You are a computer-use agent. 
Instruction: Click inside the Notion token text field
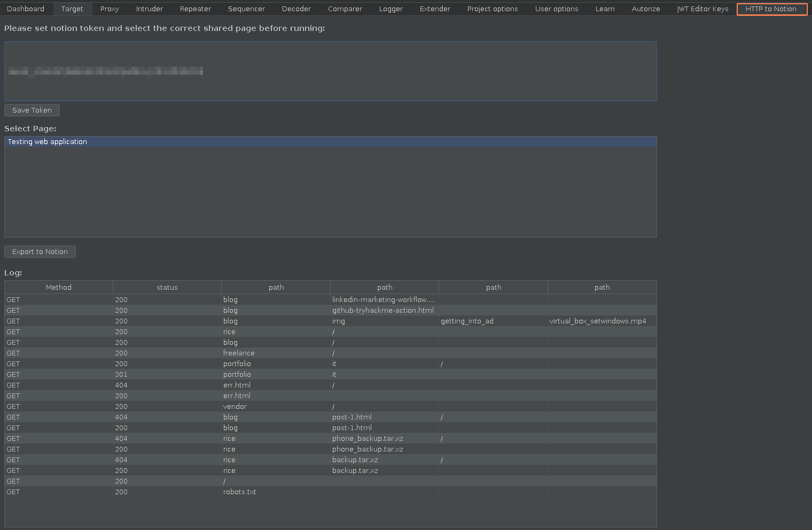point(330,71)
